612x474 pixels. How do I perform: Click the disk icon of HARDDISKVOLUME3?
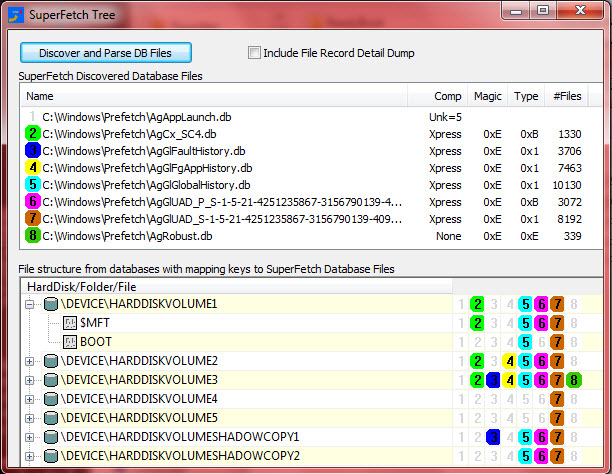51,380
